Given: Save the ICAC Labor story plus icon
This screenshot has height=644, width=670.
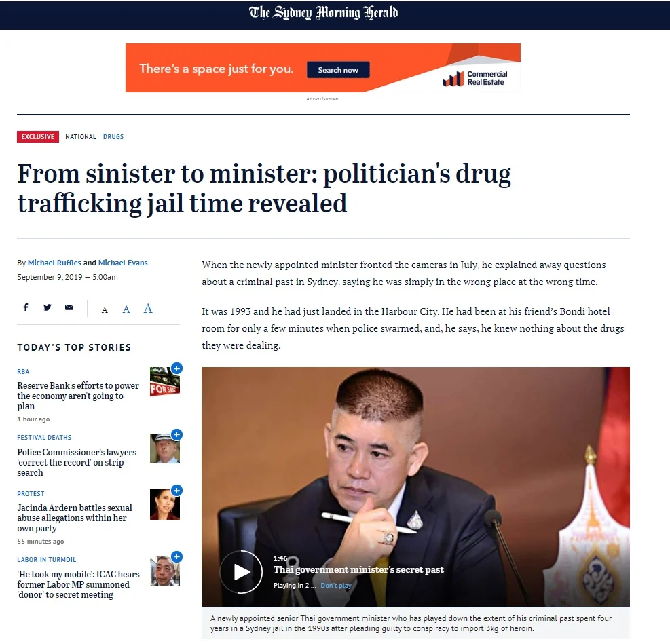Looking at the screenshot, I should (177, 556).
